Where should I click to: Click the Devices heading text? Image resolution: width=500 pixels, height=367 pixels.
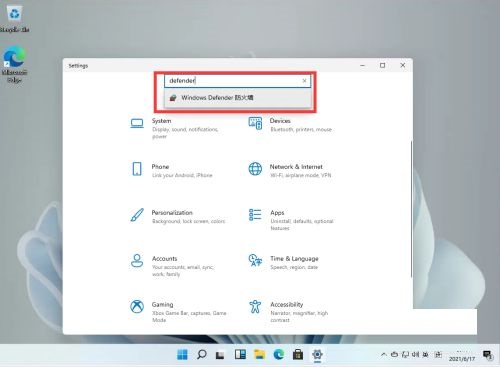click(280, 121)
